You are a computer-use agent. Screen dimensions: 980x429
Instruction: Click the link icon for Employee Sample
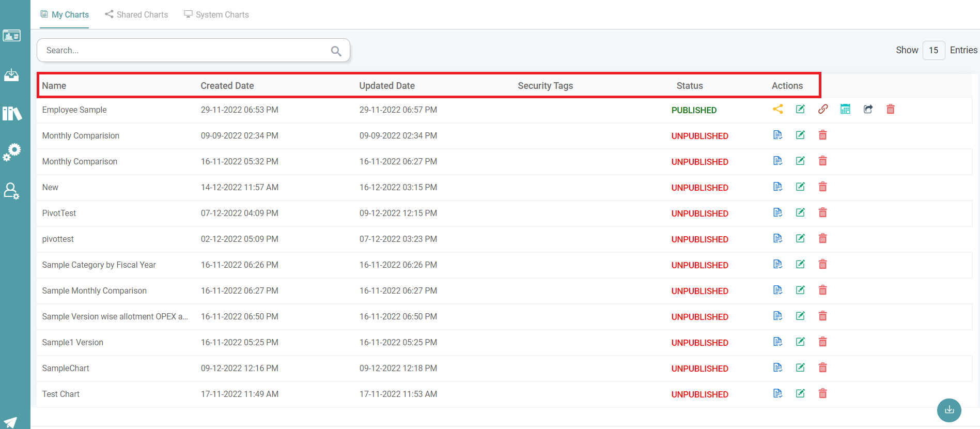pyautogui.click(x=823, y=109)
